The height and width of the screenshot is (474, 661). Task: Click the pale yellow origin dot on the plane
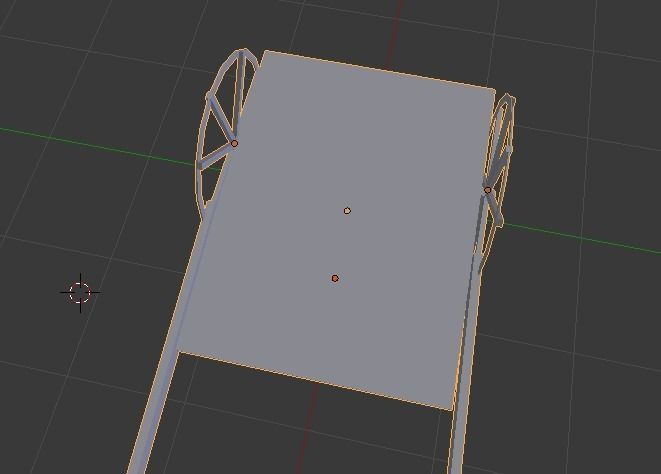click(x=347, y=210)
